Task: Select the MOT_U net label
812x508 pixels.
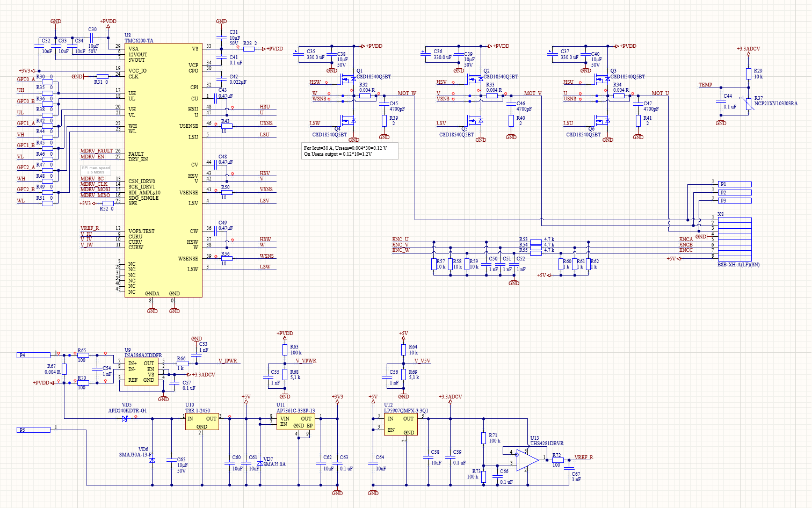Action: pyautogui.click(x=661, y=93)
